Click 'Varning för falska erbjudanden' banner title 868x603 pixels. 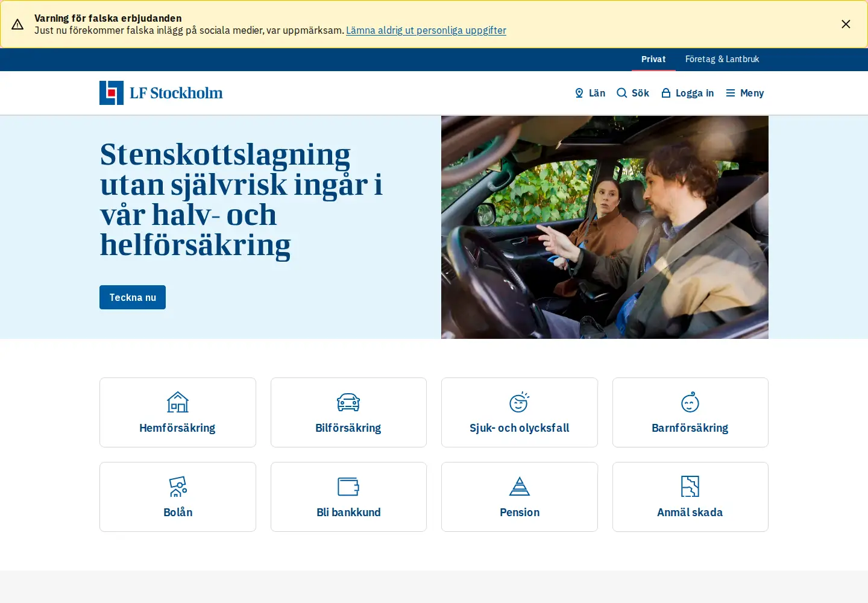coord(108,18)
